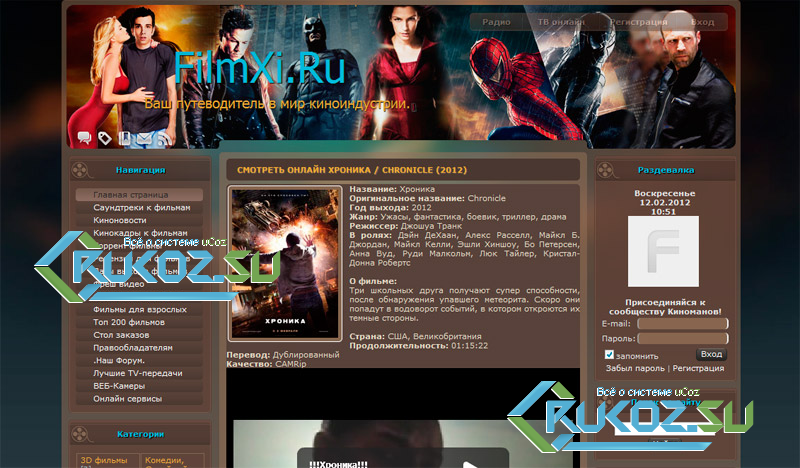Click the Хроника movie poster thumbnail
This screenshot has height=468, width=800.
coord(285,263)
